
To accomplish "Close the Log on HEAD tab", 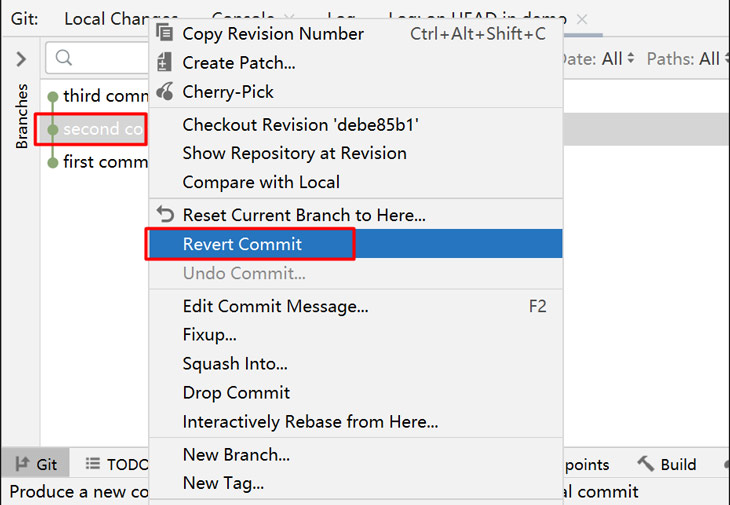I will click(581, 20).
